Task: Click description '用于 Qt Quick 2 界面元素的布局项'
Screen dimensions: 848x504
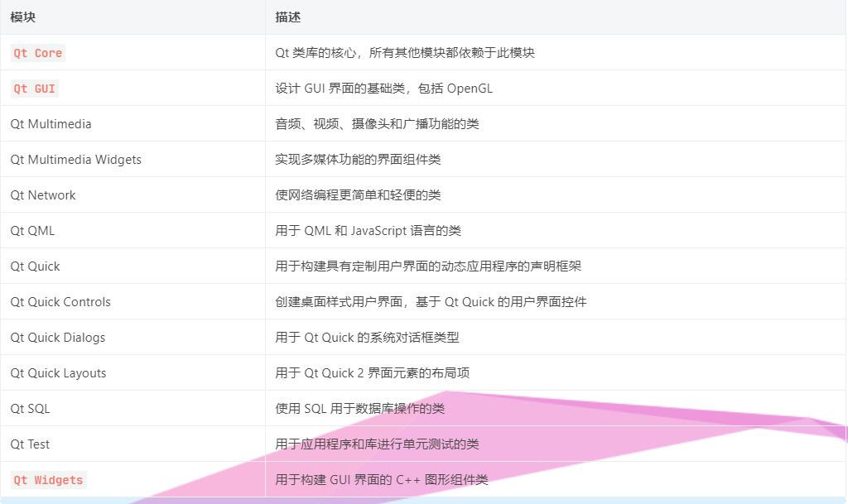Action: tap(372, 373)
